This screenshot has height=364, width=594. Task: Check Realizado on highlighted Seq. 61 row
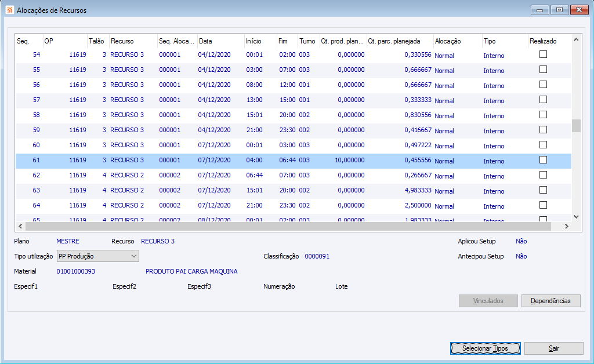(543, 160)
